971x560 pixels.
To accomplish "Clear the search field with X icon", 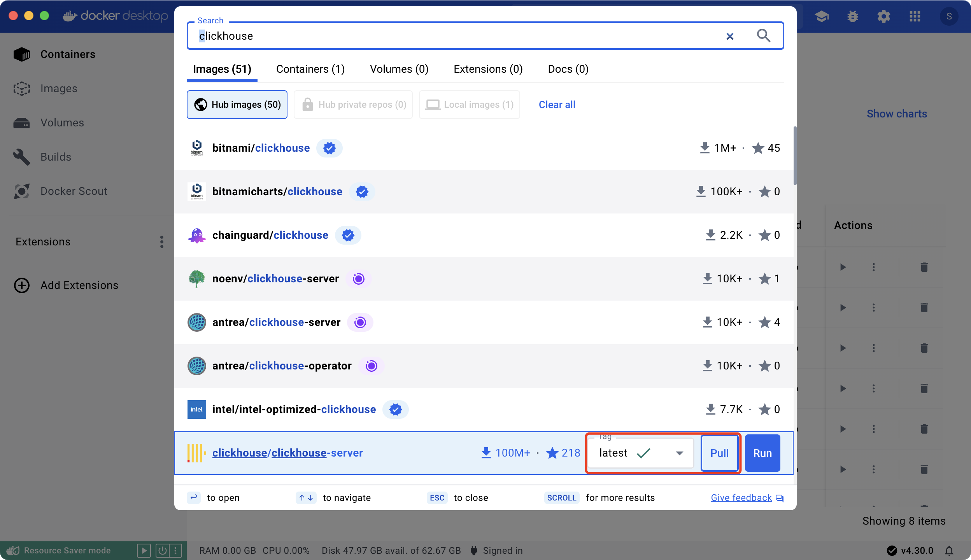I will [730, 36].
